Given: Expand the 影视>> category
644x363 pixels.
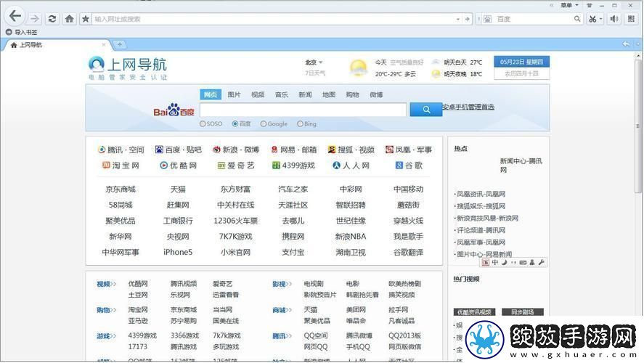Looking at the screenshot, I should pos(282,284).
